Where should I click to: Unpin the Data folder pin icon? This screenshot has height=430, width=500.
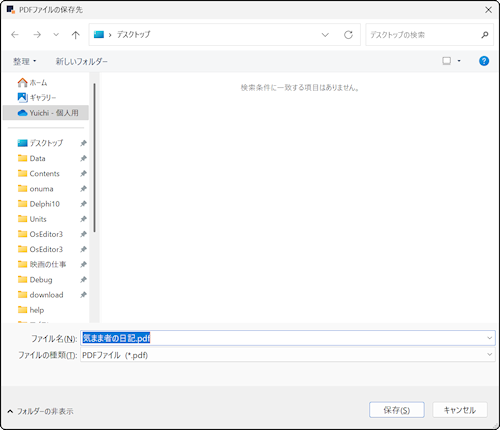click(83, 158)
